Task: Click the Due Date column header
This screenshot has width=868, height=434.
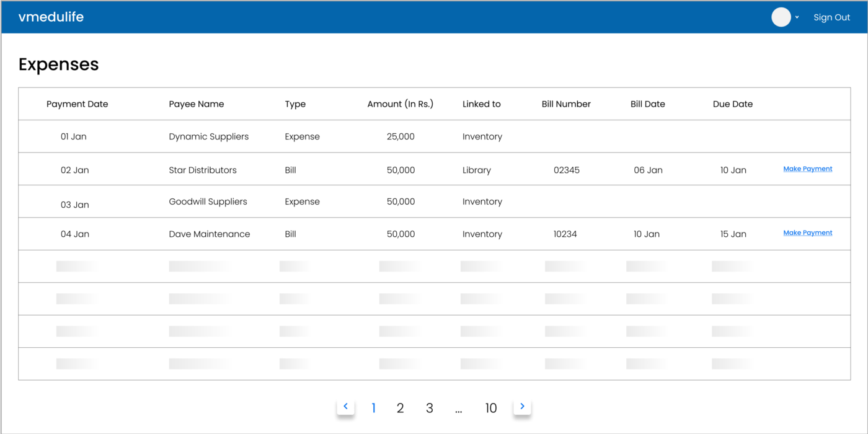Action: coord(732,104)
